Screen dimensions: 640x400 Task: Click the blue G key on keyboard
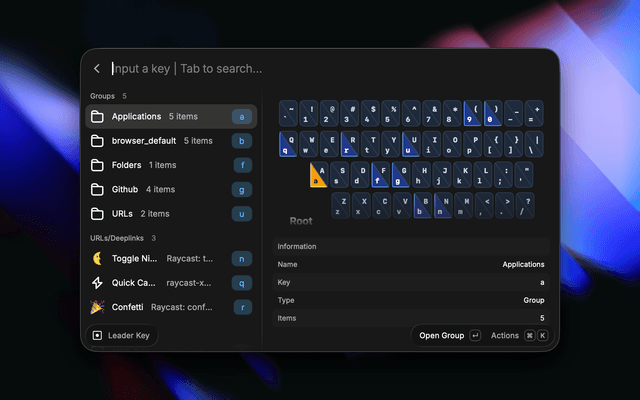[x=401, y=175]
